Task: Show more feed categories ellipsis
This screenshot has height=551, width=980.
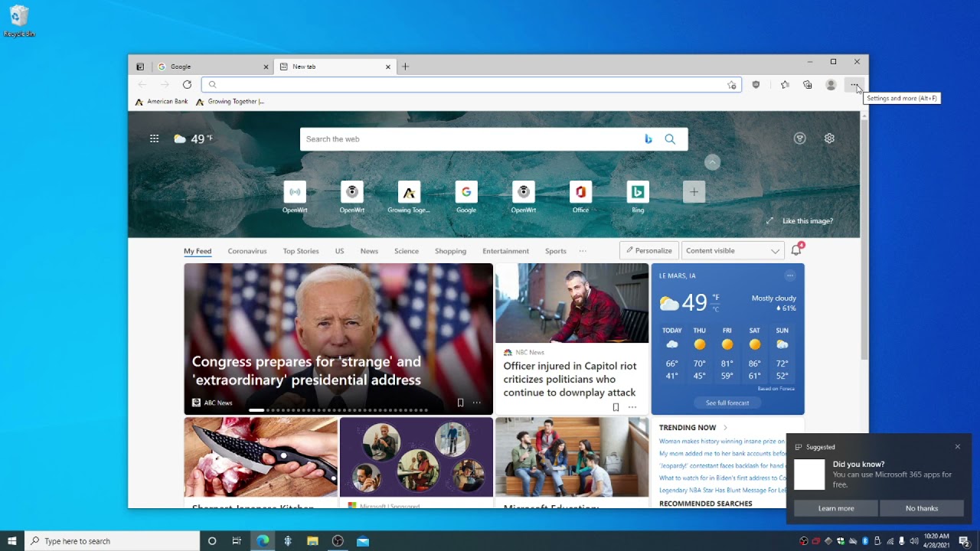Action: [x=583, y=251]
